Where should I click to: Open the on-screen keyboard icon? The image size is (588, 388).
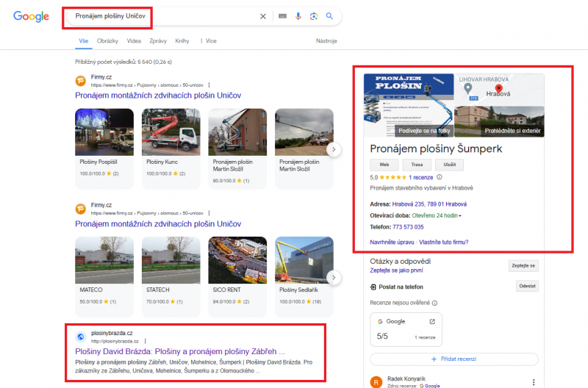point(282,16)
